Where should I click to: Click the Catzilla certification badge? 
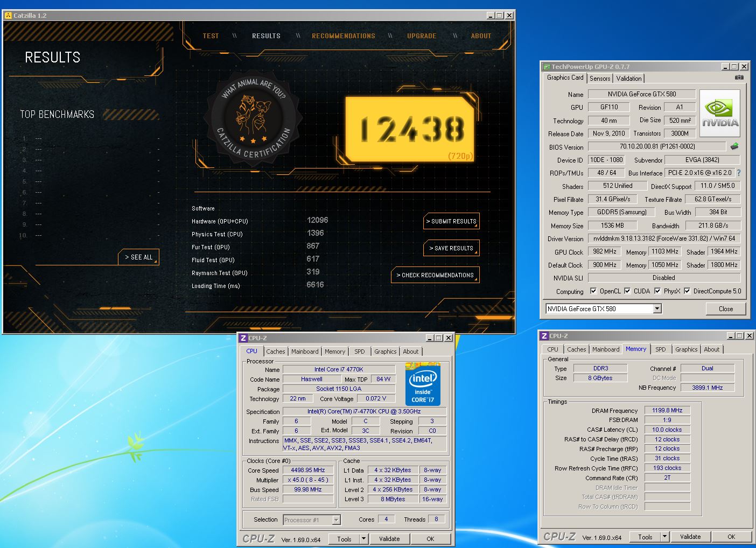click(x=253, y=118)
